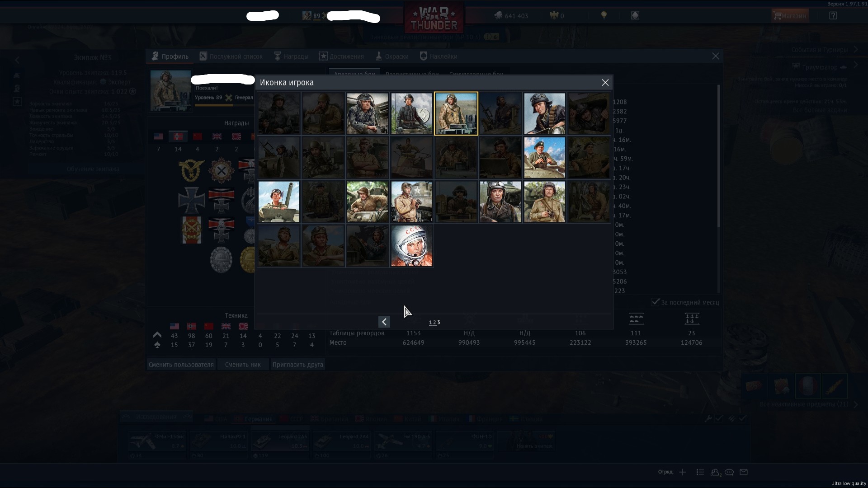Switch to Германия nation tab
868x488 pixels.
(254, 419)
